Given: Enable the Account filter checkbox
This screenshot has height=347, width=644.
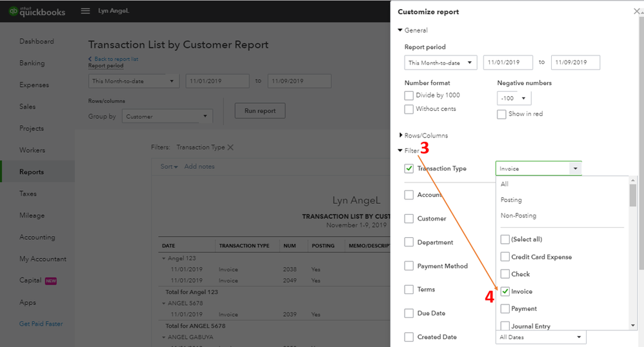Looking at the screenshot, I should [408, 195].
